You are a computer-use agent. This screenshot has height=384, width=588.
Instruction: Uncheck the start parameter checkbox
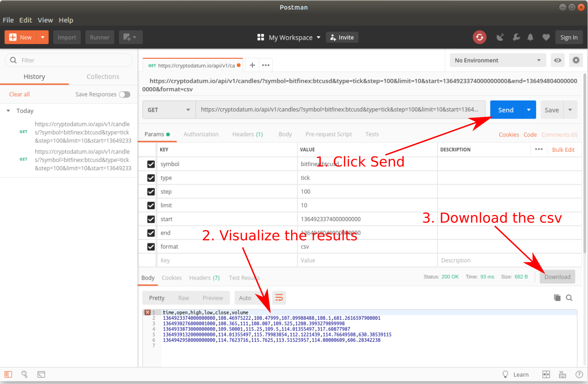pyautogui.click(x=151, y=219)
